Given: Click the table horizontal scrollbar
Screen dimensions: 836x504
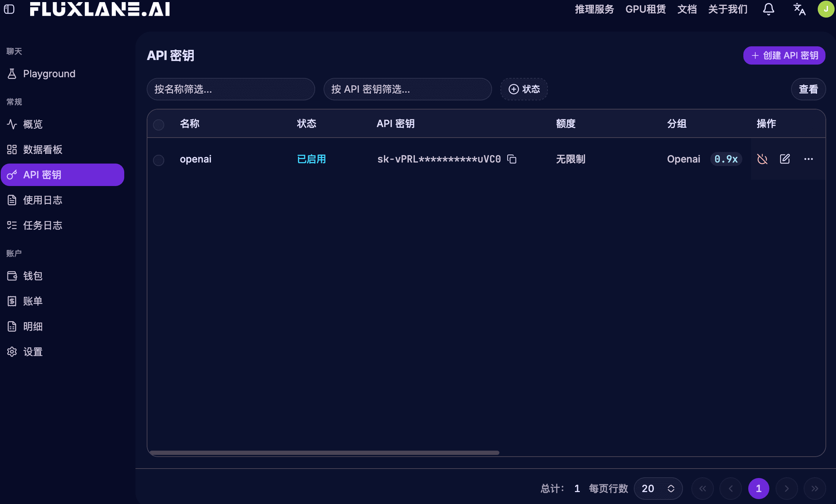Looking at the screenshot, I should [x=324, y=453].
